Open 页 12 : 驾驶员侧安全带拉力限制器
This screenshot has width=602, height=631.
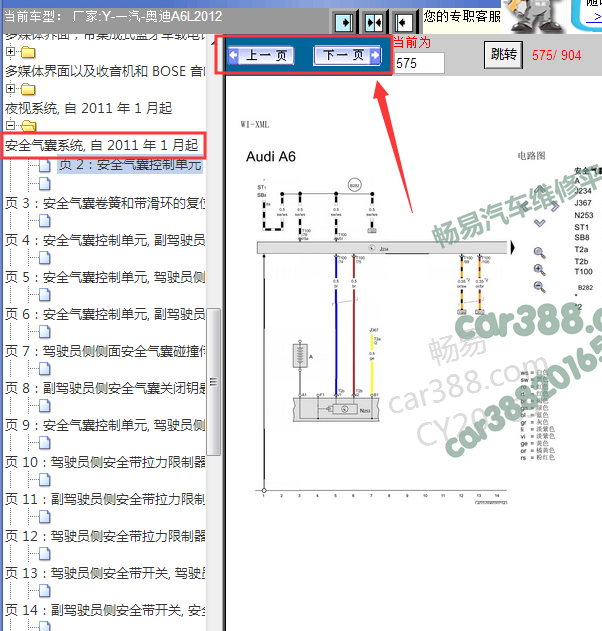105,536
